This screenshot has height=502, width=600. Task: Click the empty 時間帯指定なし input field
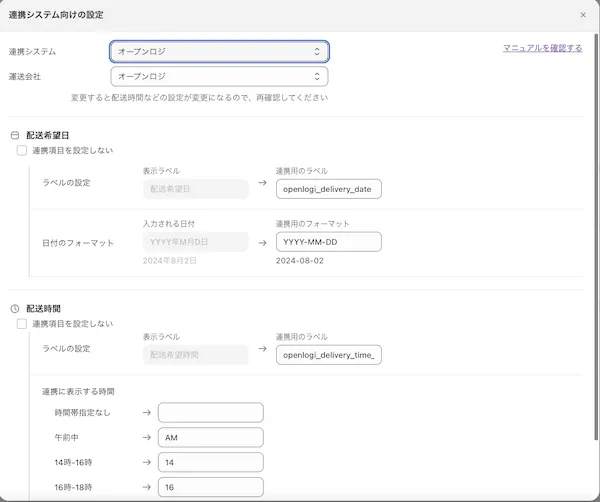point(210,412)
